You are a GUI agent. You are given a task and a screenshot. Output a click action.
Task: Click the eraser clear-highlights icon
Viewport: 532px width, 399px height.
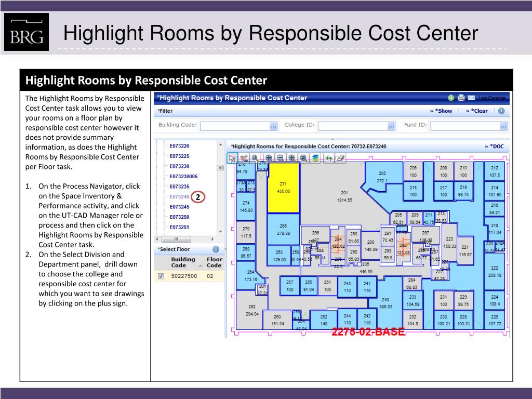pyautogui.click(x=340, y=158)
